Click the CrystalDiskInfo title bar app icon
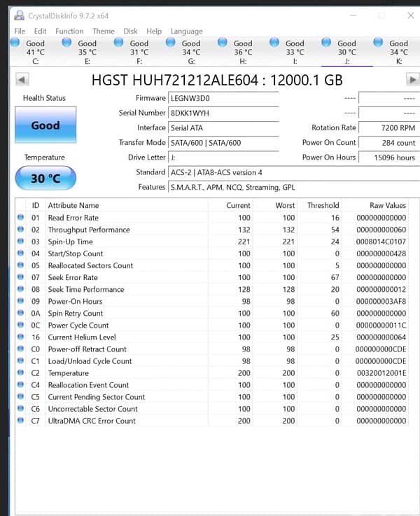 click(20, 15)
